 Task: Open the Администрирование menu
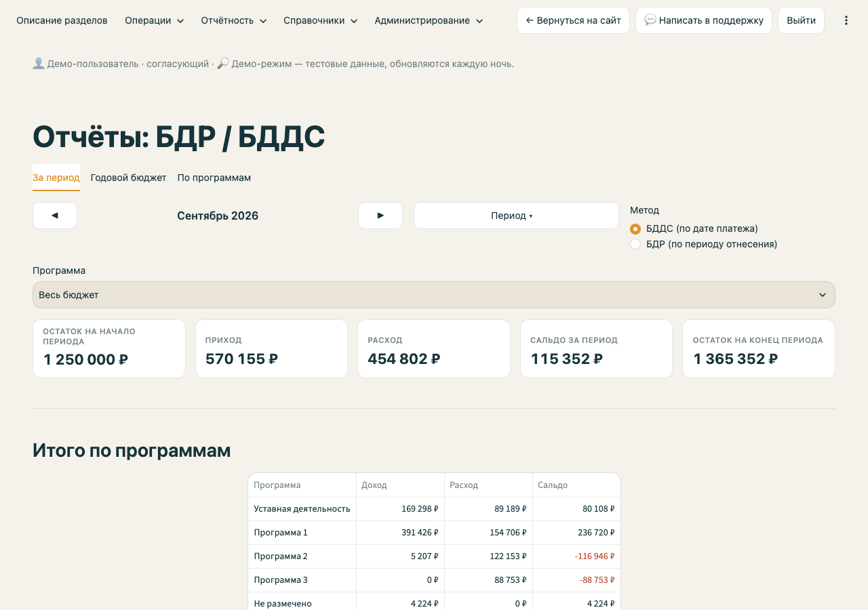[x=429, y=20]
